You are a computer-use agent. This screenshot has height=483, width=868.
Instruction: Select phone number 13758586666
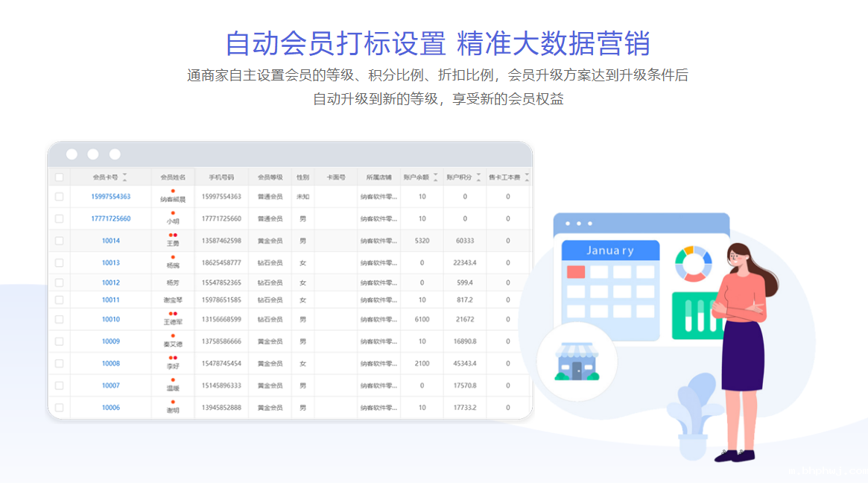(221, 342)
